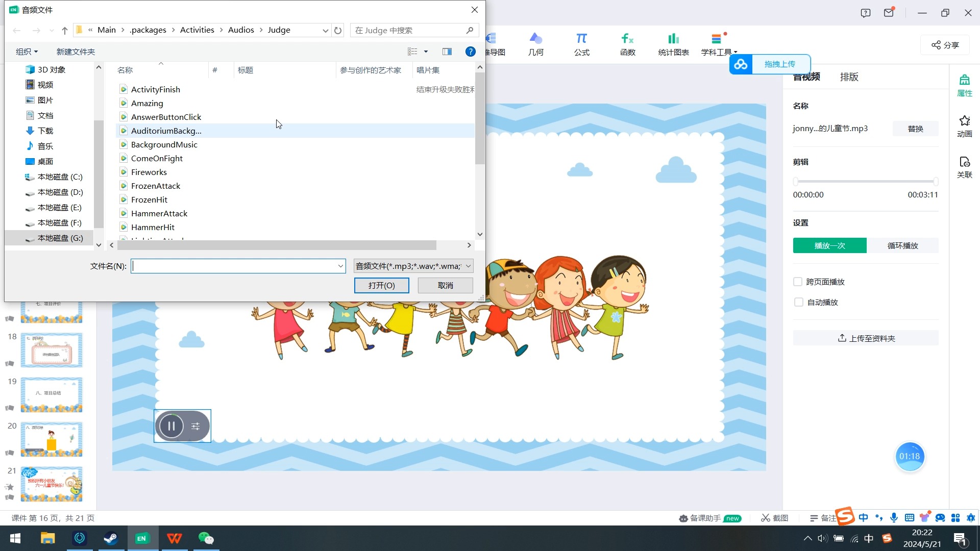980x551 pixels.
Task: Open audio player settings sliders icon
Action: 195,426
